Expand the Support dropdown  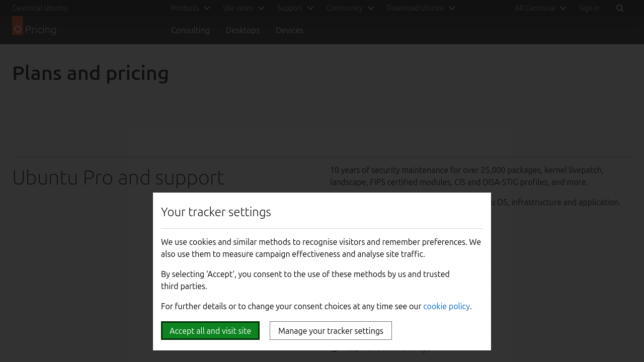(295, 8)
